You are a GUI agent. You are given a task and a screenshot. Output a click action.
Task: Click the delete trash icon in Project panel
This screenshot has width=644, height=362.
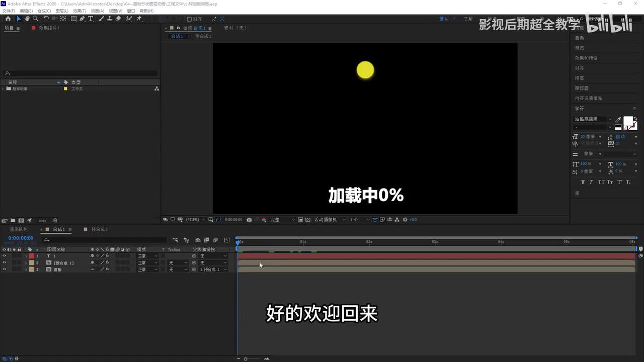(55, 220)
